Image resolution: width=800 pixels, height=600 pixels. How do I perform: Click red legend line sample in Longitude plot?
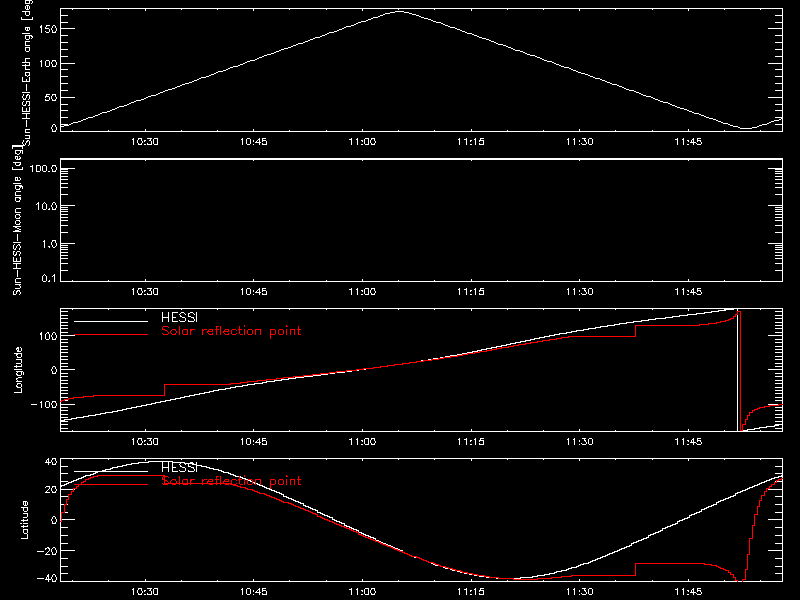[x=111, y=335]
